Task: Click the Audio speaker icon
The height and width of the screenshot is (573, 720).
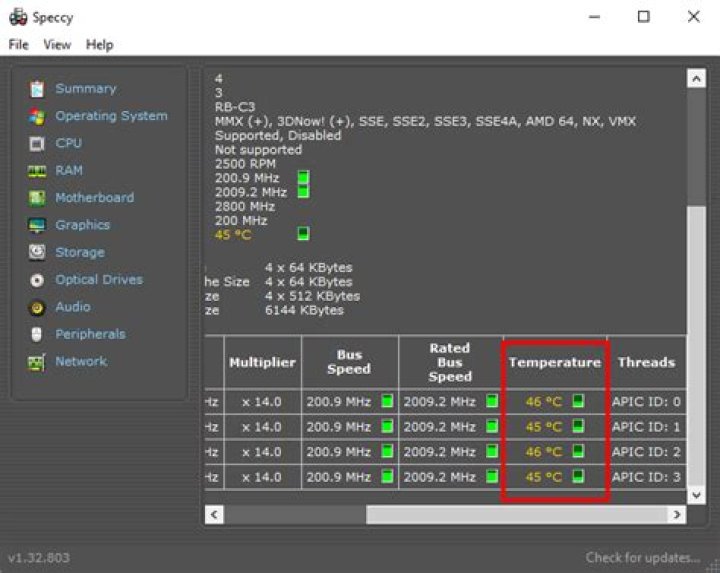Action: point(37,307)
